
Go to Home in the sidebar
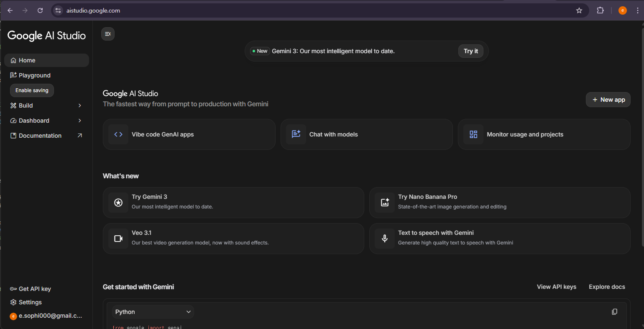point(46,60)
